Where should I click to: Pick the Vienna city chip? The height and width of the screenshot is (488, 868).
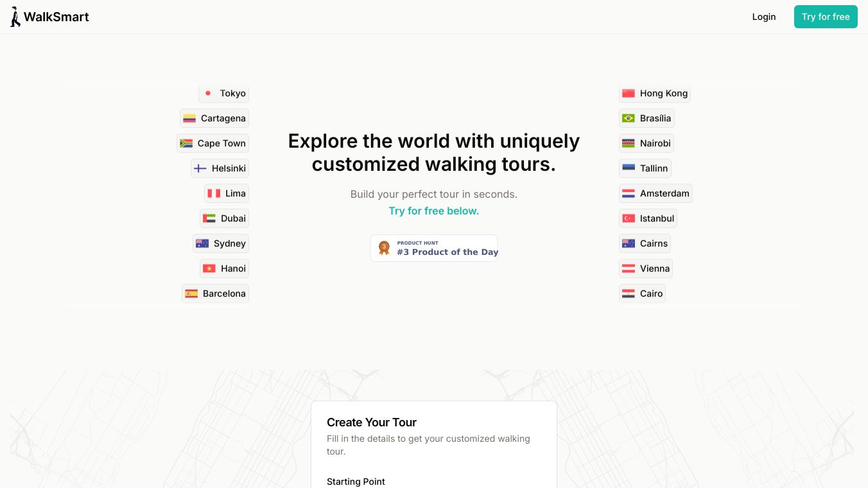coord(645,268)
